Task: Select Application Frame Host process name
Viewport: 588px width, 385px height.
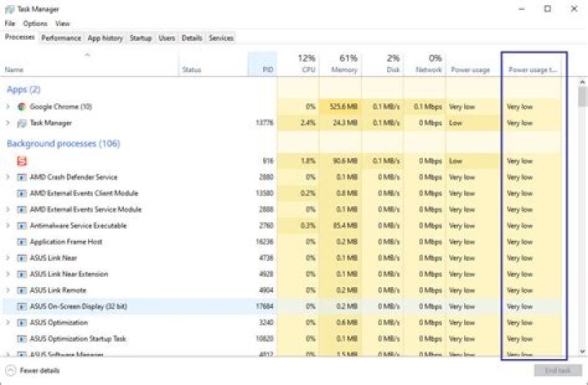Action: 66,242
